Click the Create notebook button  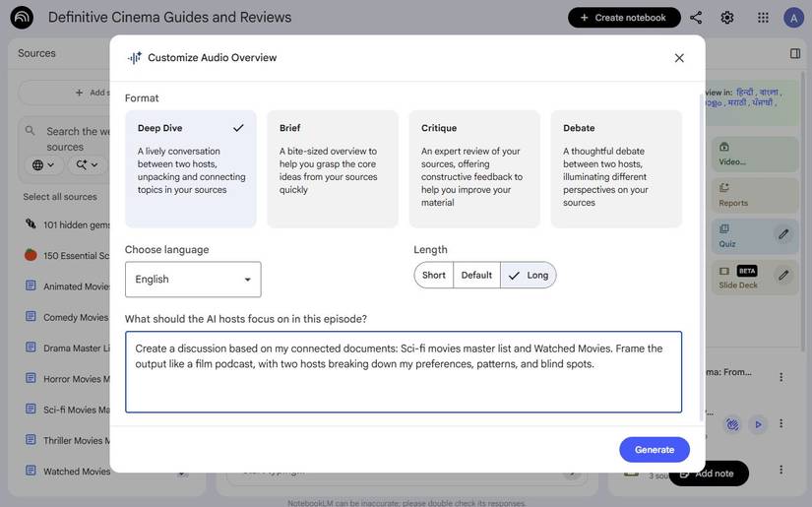click(x=624, y=18)
